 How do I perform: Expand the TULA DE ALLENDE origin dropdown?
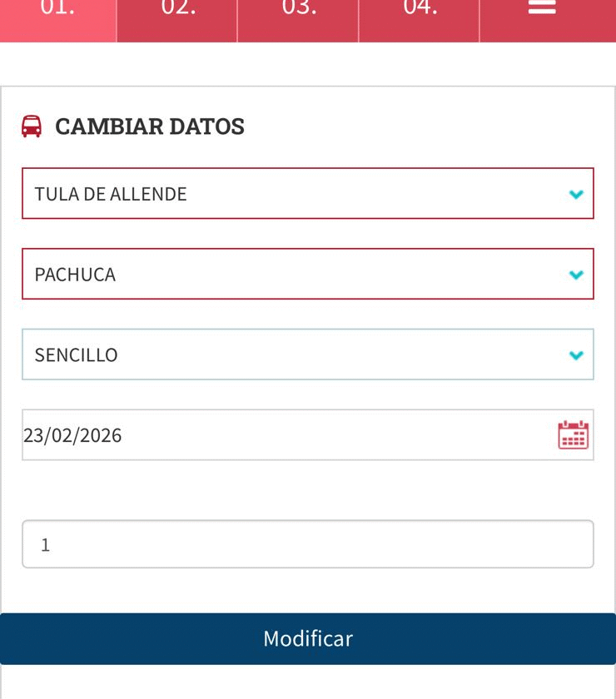coord(308,194)
